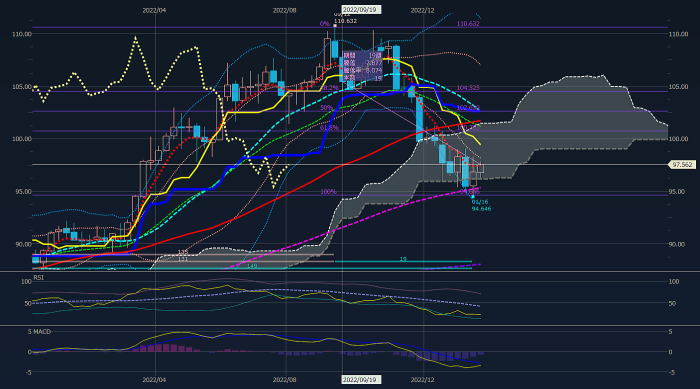This screenshot has width=700, height=389.
Task: Click RSI right axis value 50
Action: [x=673, y=304]
